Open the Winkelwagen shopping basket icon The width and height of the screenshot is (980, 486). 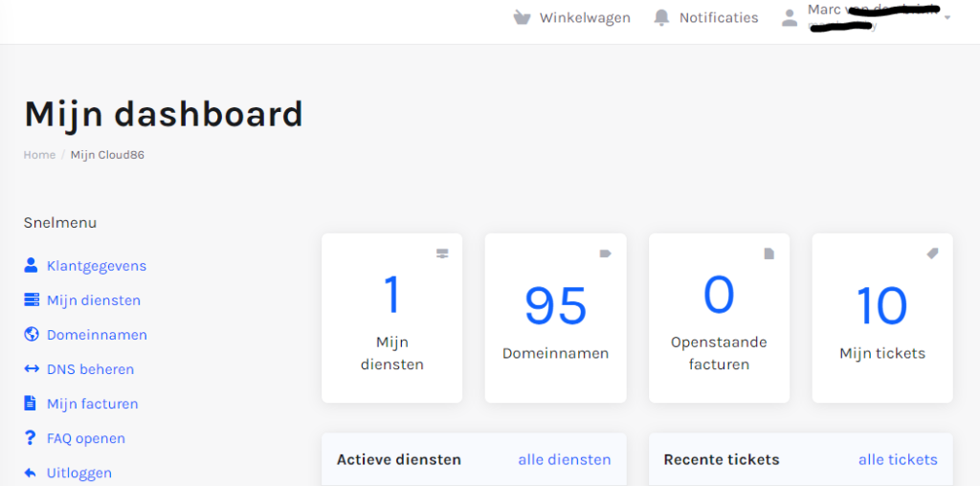(522, 17)
